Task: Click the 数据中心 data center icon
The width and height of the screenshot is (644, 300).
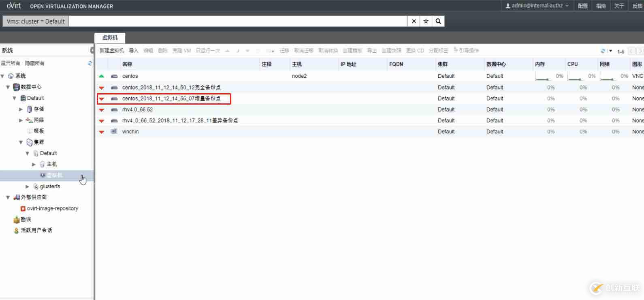Action: (x=16, y=87)
